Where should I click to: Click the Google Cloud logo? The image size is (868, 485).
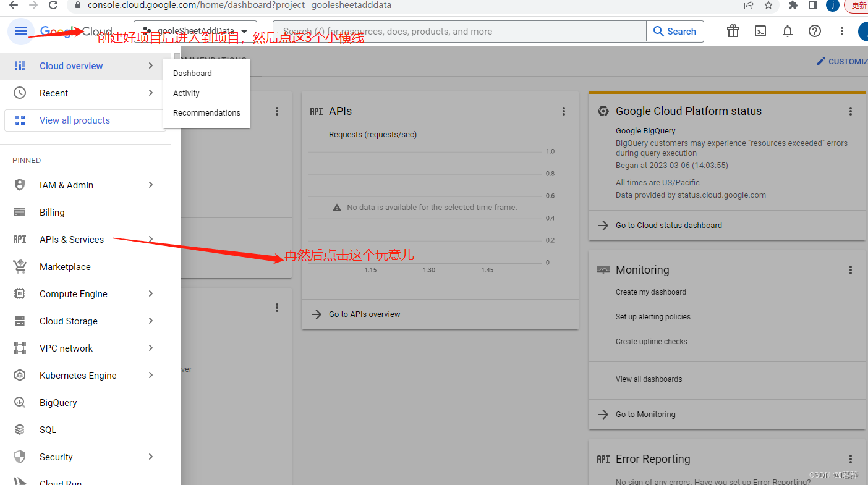(x=76, y=32)
